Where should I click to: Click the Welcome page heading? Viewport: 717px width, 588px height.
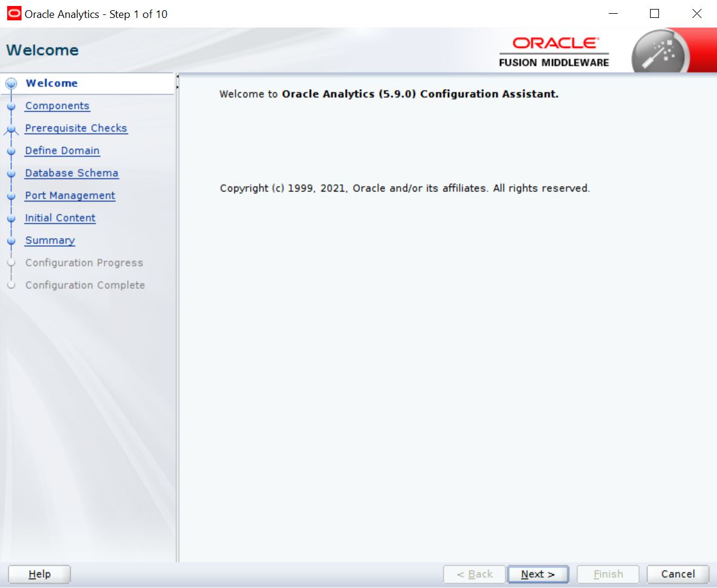coord(42,50)
